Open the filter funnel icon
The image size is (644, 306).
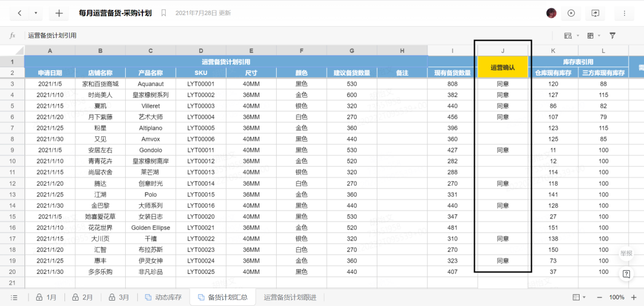(x=612, y=36)
